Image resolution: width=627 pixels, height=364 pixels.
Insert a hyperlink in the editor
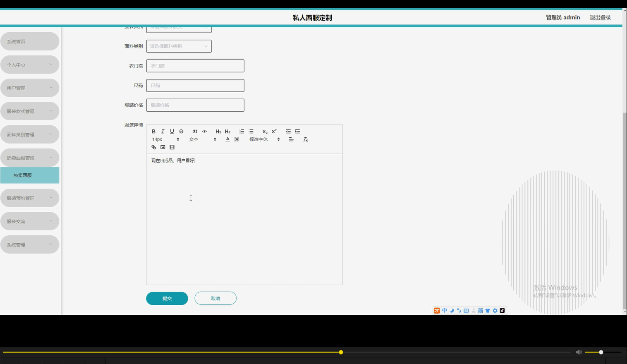(x=153, y=147)
